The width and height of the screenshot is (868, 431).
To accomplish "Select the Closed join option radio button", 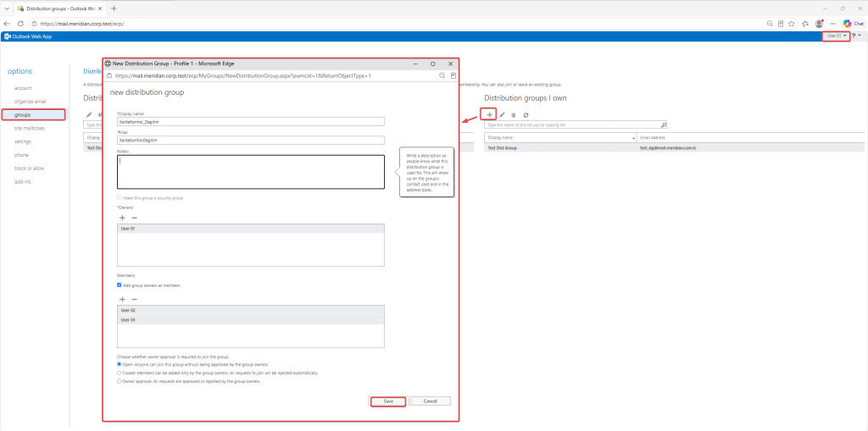I will (119, 373).
